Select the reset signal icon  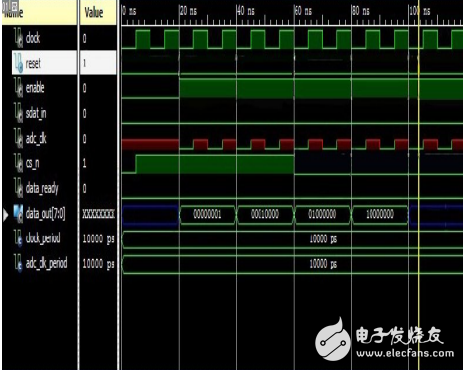[x=18, y=63]
